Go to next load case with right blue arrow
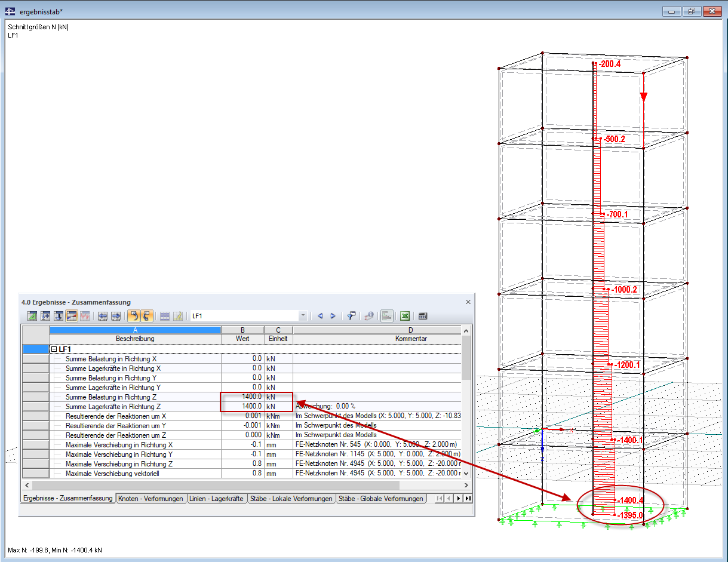728x562 pixels. pos(333,316)
